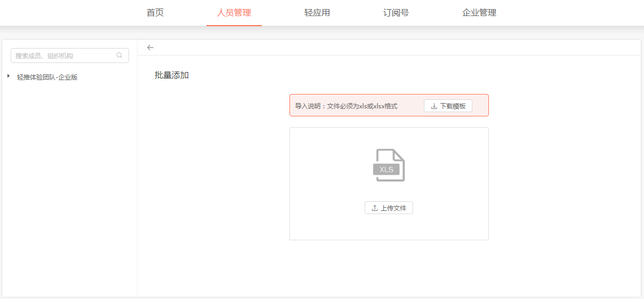Screen dimensions: 644x299
Task: Click empty area of left organization panel
Action: pos(69,187)
